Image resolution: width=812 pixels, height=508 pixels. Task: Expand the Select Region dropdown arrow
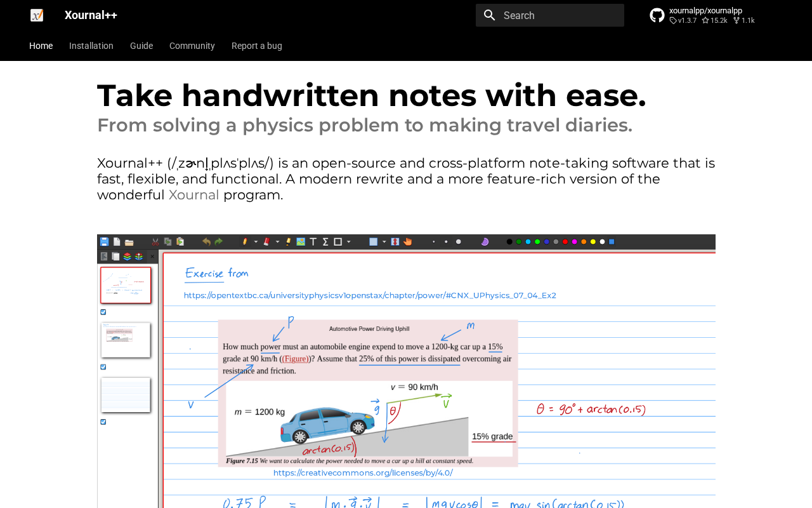coord(384,242)
